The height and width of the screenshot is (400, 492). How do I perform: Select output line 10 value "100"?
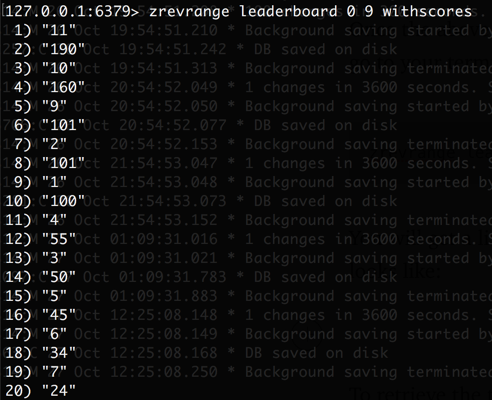coord(64,201)
